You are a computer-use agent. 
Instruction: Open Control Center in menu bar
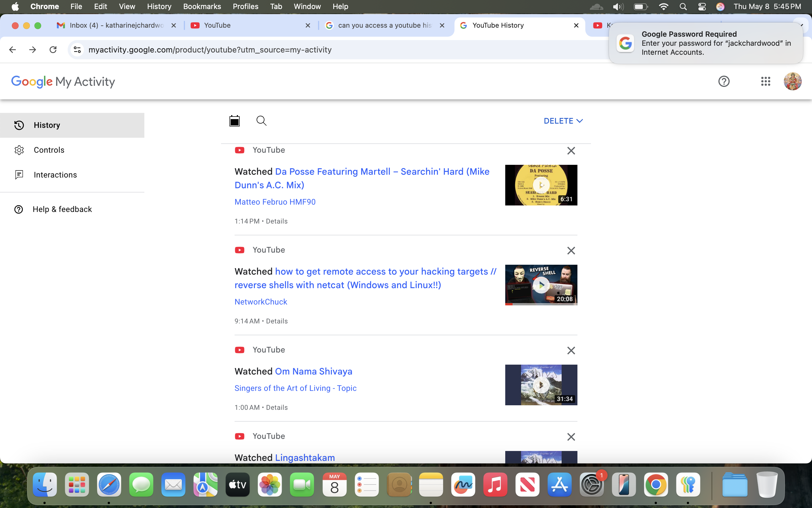701,7
